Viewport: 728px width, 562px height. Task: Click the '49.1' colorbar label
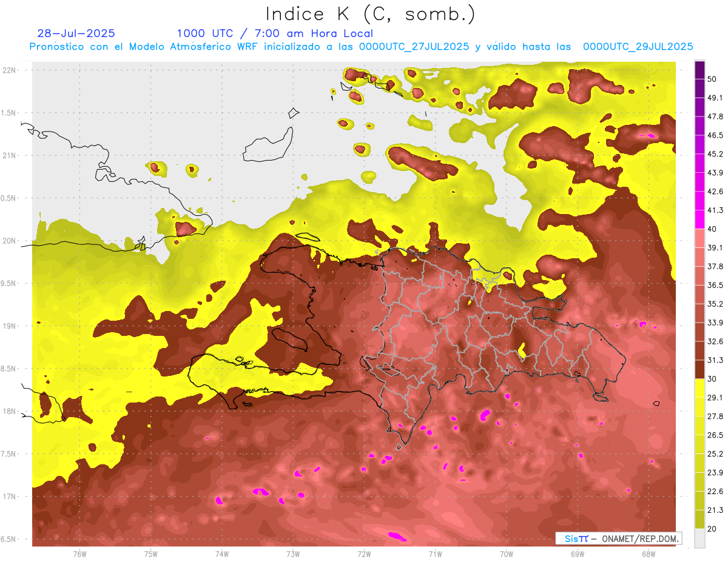tap(716, 98)
